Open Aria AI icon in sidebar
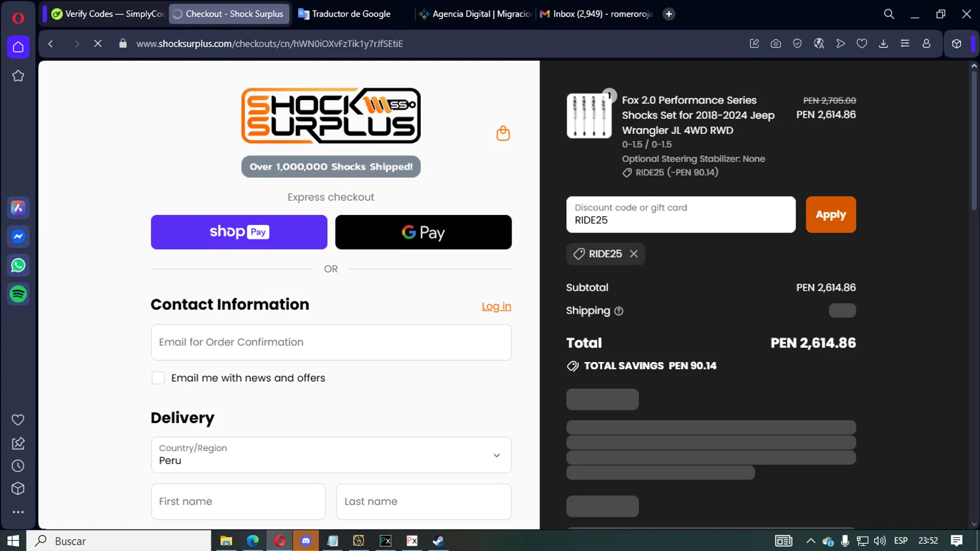Image resolution: width=980 pixels, height=551 pixels. pos(18,208)
